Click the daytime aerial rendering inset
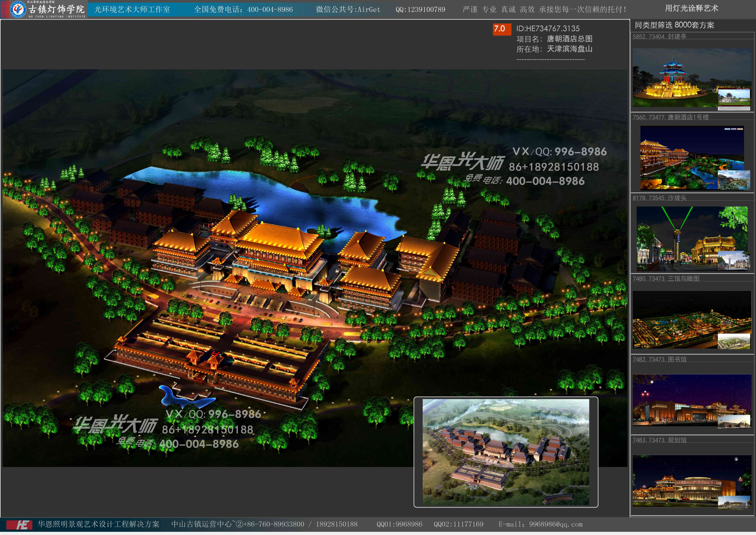Image resolution: width=756 pixels, height=535 pixels. tap(506, 452)
